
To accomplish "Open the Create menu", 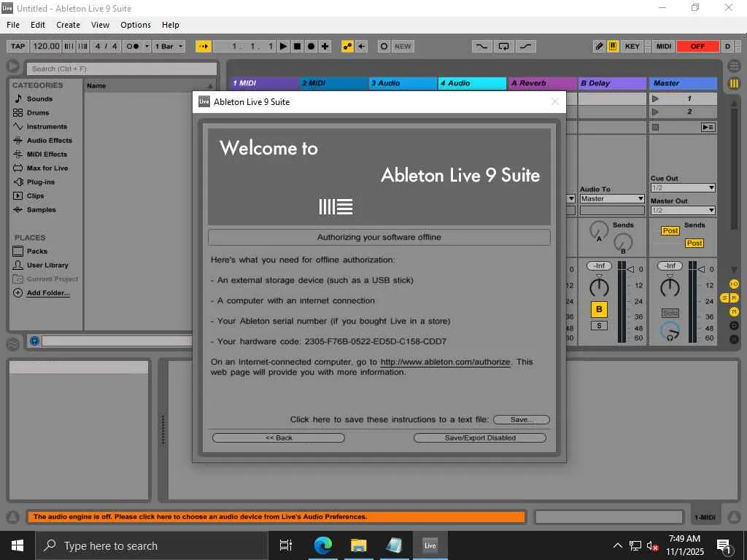I will 68,25.
